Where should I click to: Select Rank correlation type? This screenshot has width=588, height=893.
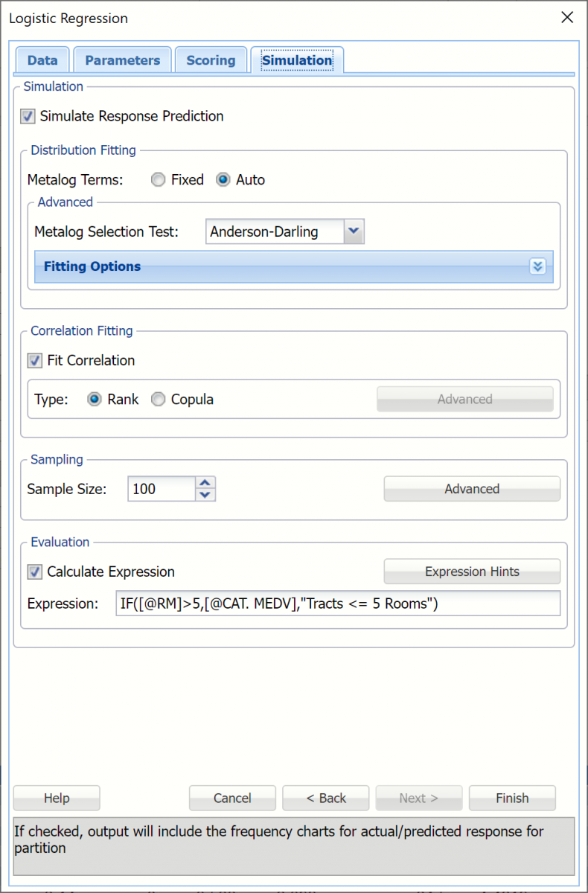95,400
